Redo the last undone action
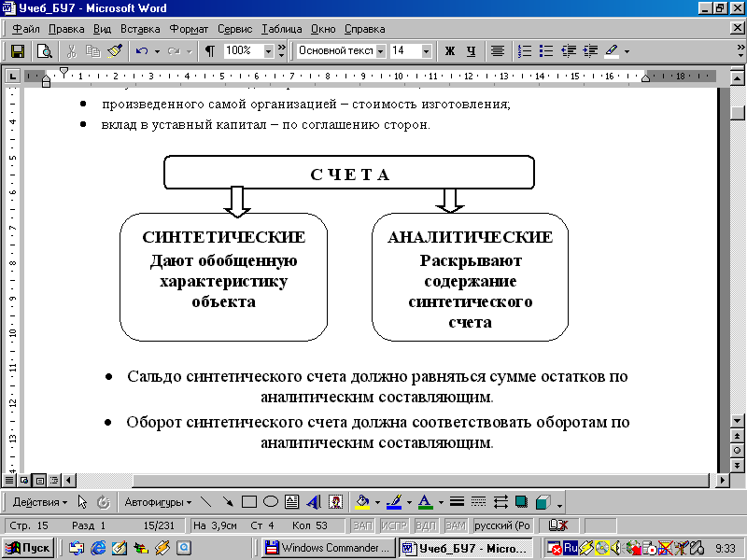The image size is (747, 560). (x=174, y=51)
